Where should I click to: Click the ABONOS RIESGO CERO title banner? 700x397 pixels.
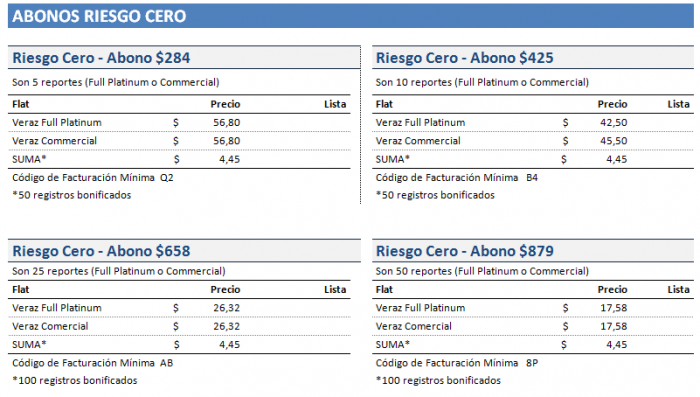click(x=350, y=16)
